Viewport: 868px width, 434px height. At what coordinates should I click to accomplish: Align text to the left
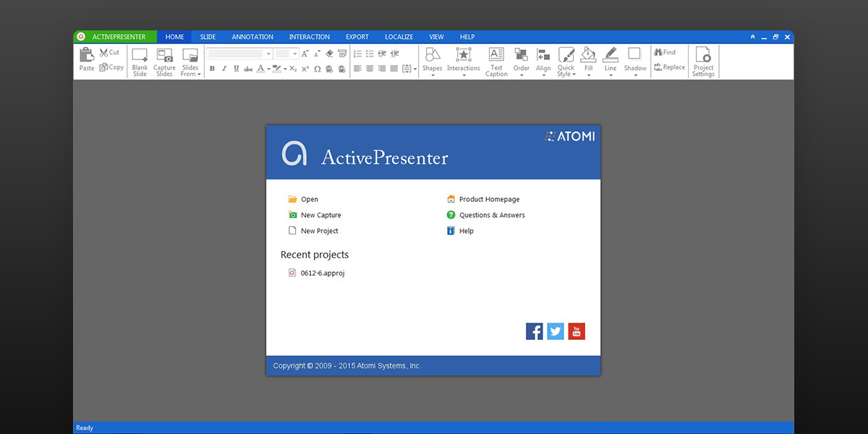[357, 69]
